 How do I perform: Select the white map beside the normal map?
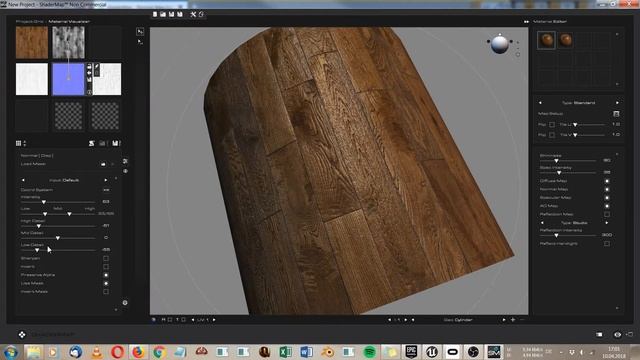point(107,79)
